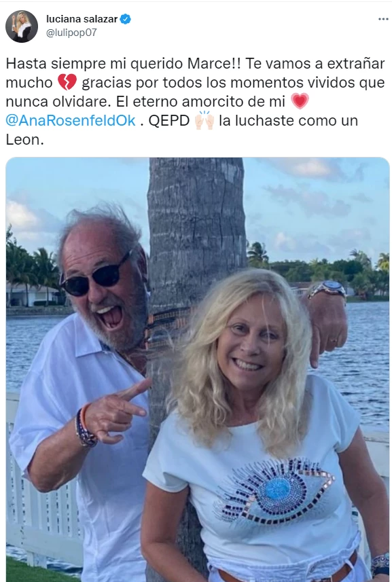
Task: Open the @lulipop07 handle link
Action: [71, 33]
